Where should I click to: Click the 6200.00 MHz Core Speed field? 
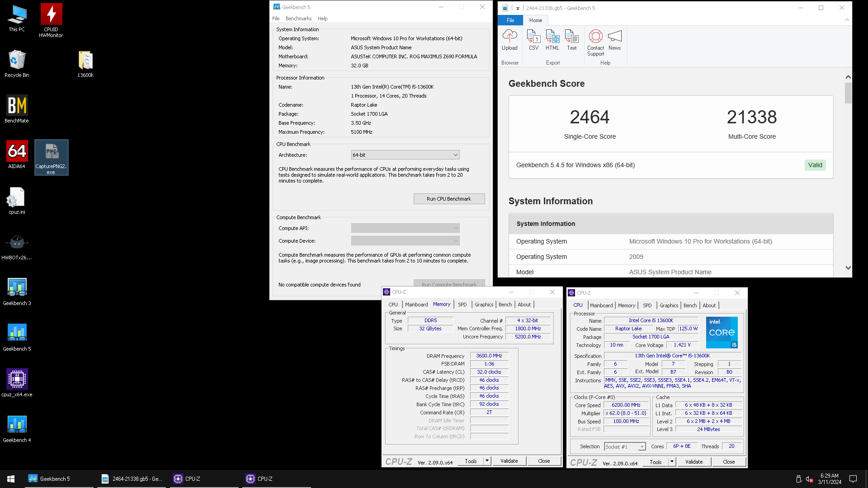tap(626, 405)
